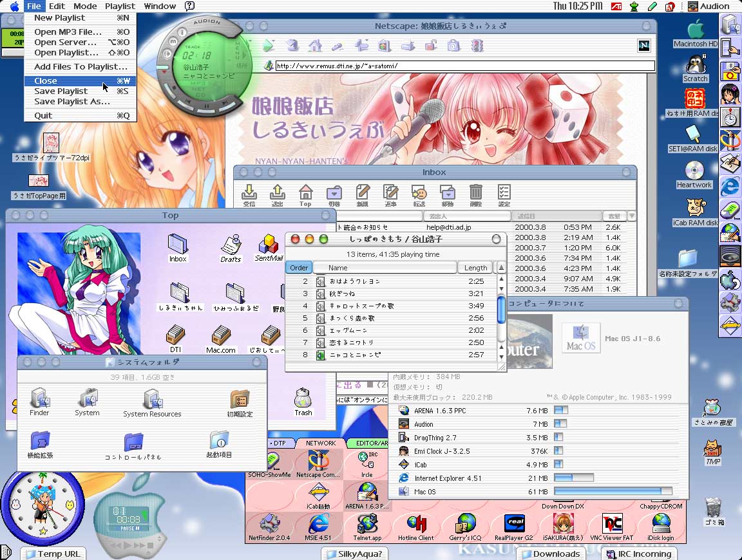Sort playlist by the Order column
The width and height of the screenshot is (742, 560).
pyautogui.click(x=299, y=268)
